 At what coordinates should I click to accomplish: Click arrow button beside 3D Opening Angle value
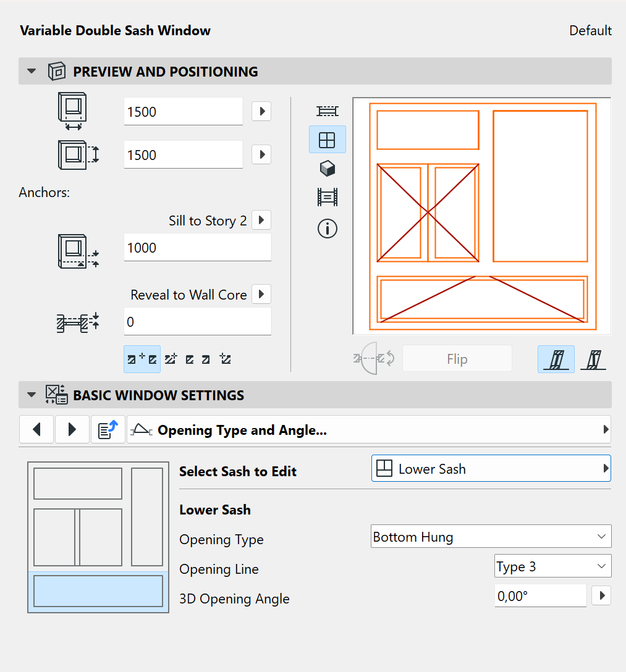click(601, 595)
